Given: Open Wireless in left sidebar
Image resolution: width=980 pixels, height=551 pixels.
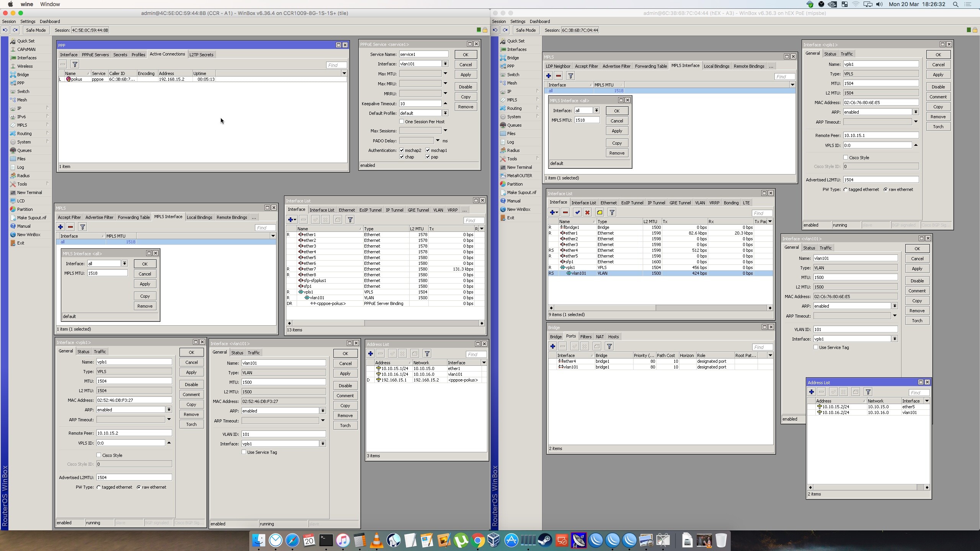Looking at the screenshot, I should [25, 66].
